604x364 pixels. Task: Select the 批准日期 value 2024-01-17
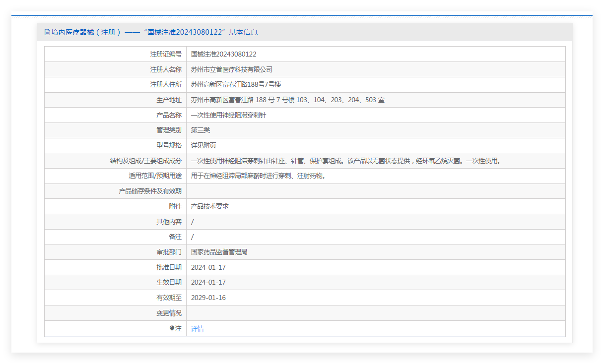(x=208, y=267)
